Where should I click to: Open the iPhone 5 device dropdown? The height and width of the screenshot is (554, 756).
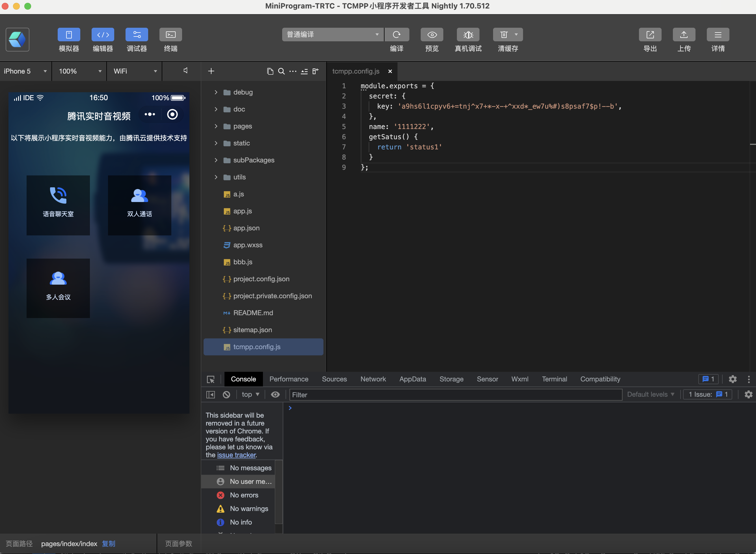coord(25,71)
